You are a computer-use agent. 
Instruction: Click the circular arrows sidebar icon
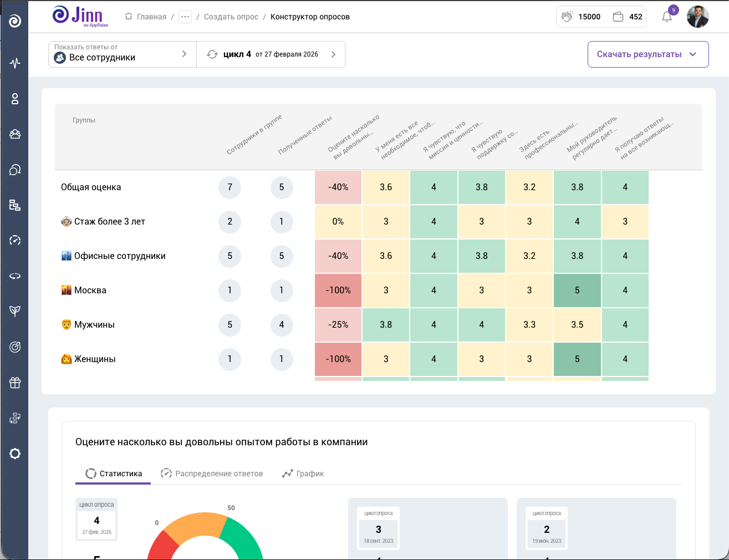tap(15, 276)
